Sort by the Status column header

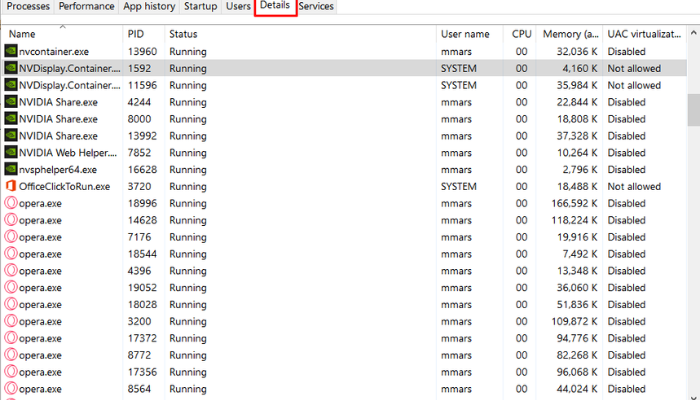point(300,34)
